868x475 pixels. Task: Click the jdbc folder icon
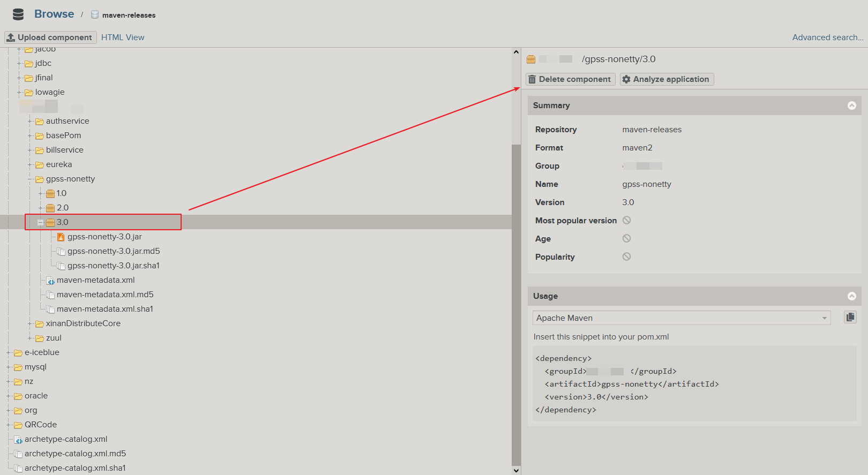[29, 64]
